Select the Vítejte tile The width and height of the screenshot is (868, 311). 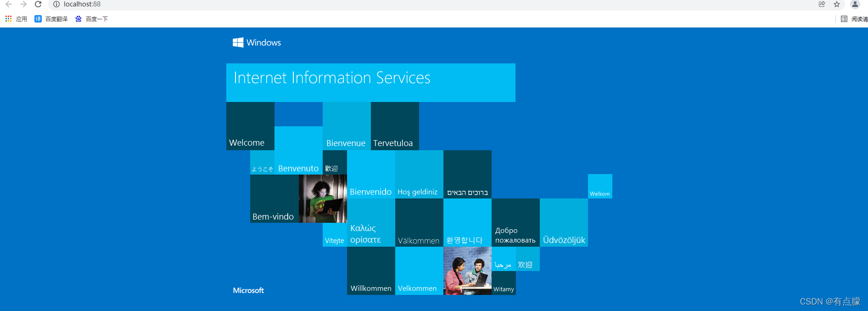pyautogui.click(x=335, y=235)
